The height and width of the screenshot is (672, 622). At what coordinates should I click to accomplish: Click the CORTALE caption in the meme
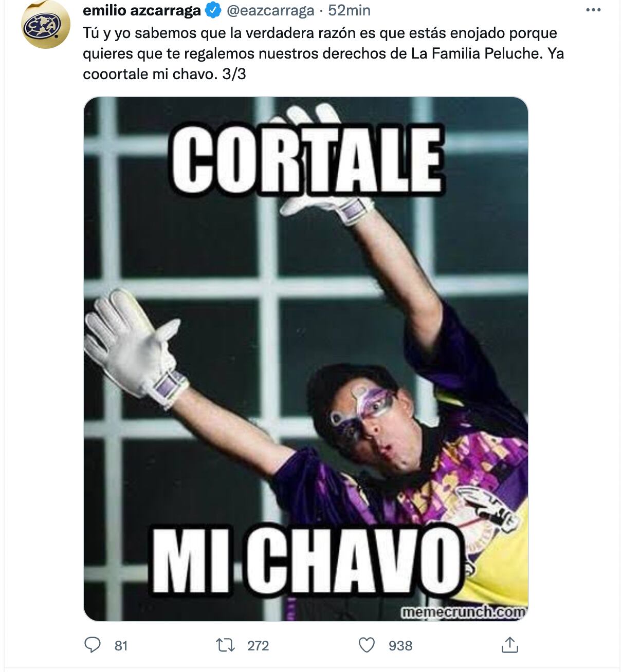coord(307,159)
